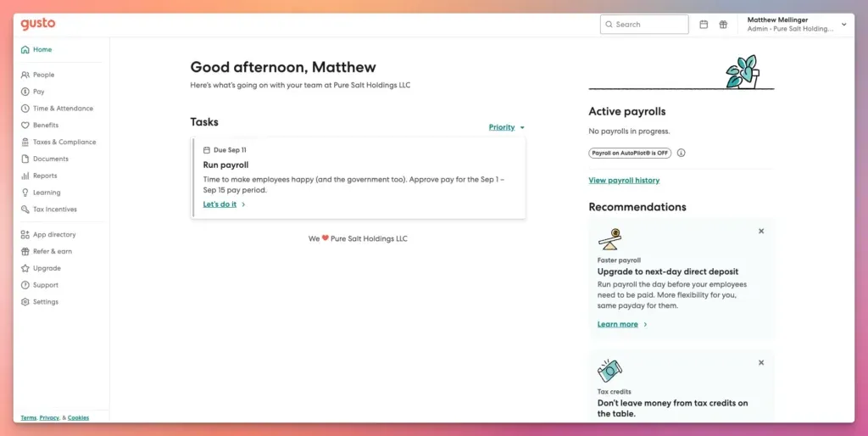Click the Learn more link

tap(618, 324)
